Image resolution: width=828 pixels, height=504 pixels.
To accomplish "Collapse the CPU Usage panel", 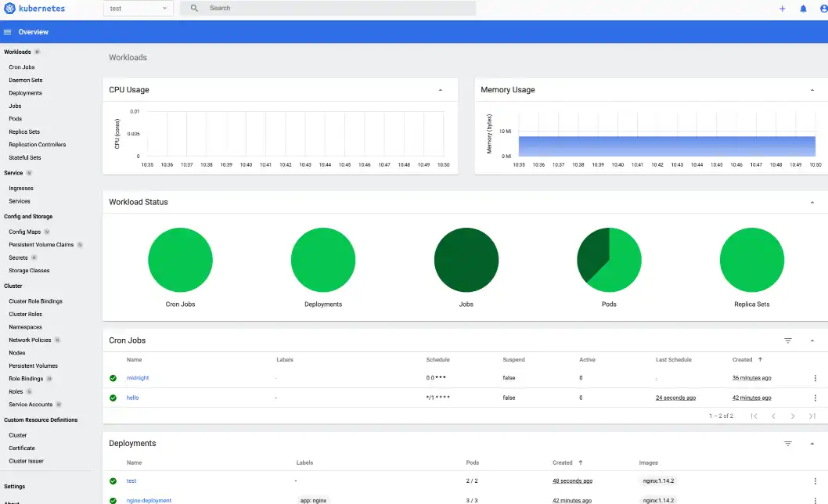I will tap(441, 89).
